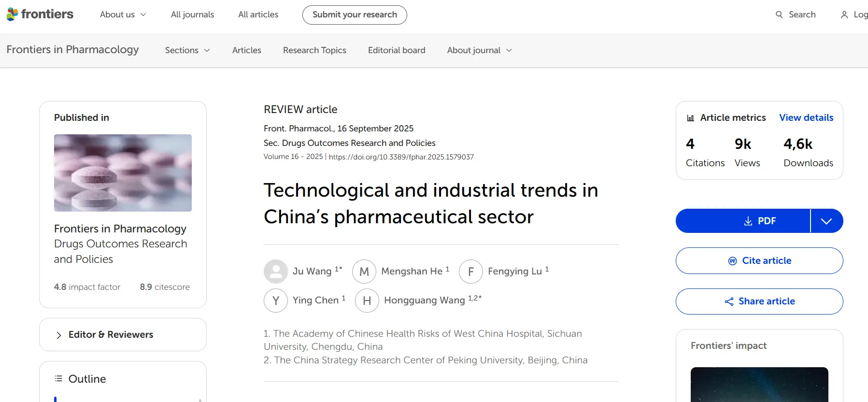Go to the Articles tab
Screen dimensions: 868x402
tap(247, 50)
